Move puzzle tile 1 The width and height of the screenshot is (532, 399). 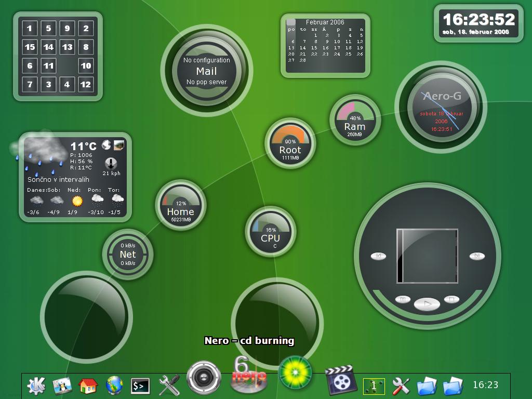[x=30, y=28]
